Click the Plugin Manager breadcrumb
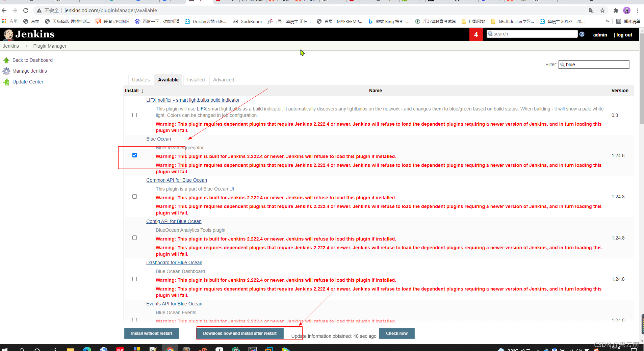644x351 pixels. coord(50,46)
